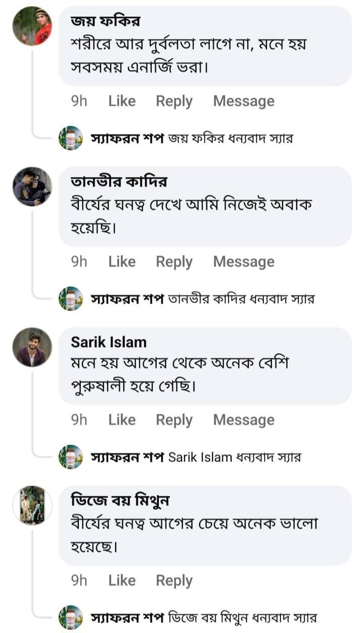Click স্যাফরন শপ avatar under জয় ফকির's comment
Image resolution: width=364 pixels, height=633 pixels.
71,138
